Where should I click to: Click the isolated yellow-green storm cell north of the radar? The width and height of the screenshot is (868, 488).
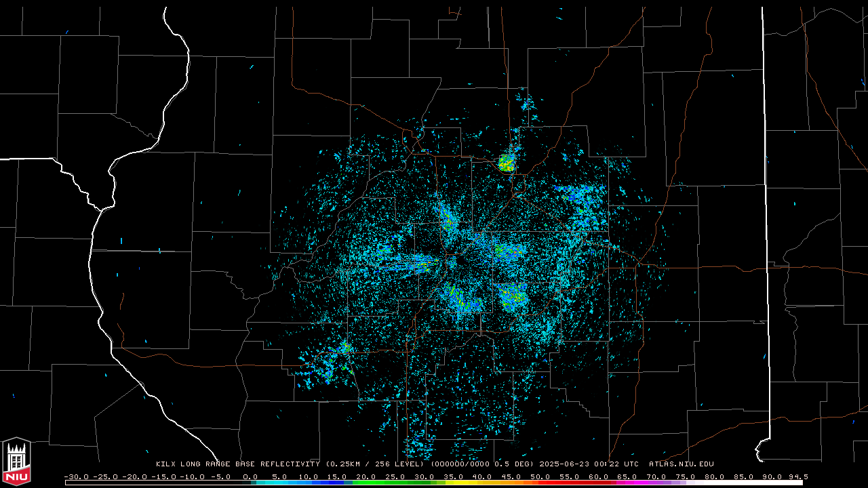(507, 163)
